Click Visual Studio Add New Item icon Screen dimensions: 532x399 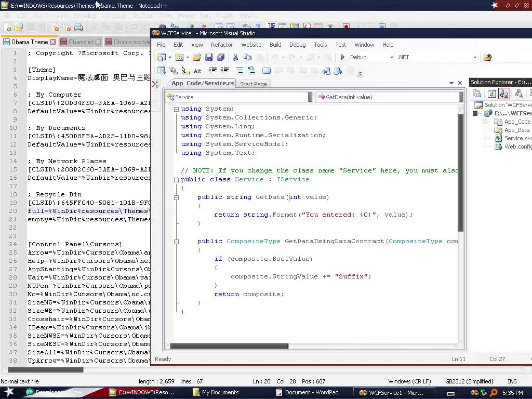pos(179,57)
